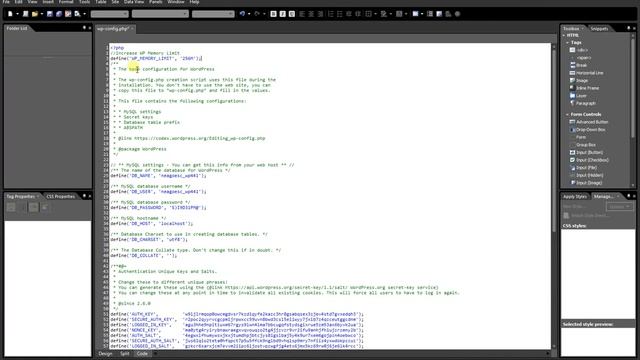This screenshot has height=360, width=640.
Task: Collapse the Tags group in Toolbox
Action: point(568,42)
